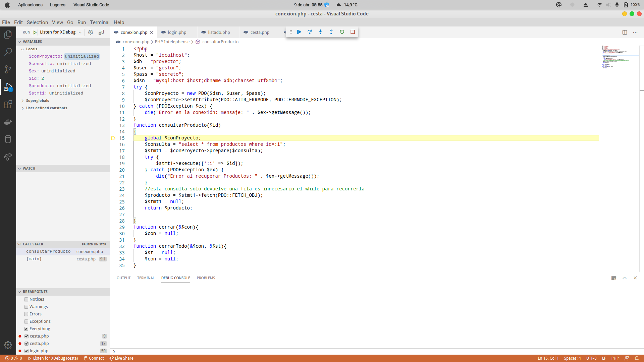Close the conexion.php tab
This screenshot has height=362, width=644.
point(152,33)
